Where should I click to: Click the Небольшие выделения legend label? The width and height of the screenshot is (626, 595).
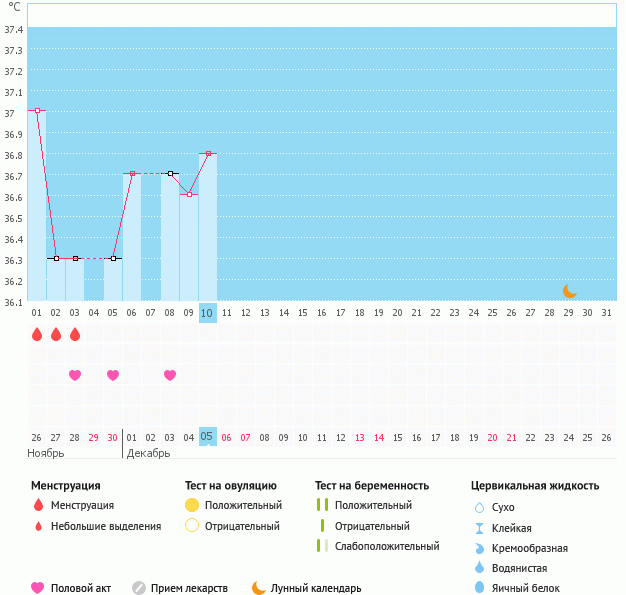[x=105, y=526]
